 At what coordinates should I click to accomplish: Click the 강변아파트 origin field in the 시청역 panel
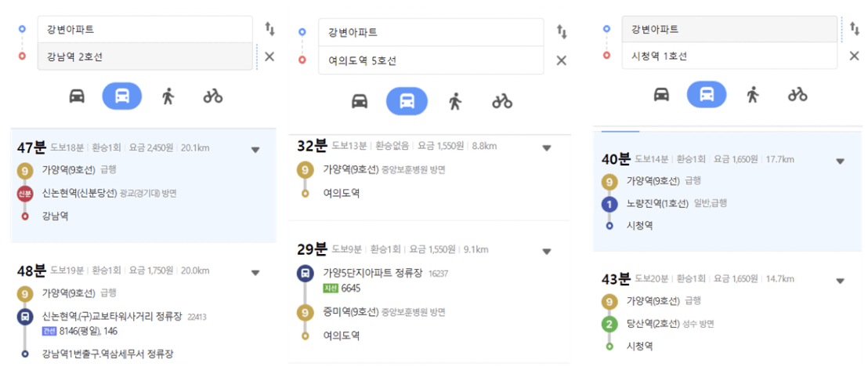[729, 29]
